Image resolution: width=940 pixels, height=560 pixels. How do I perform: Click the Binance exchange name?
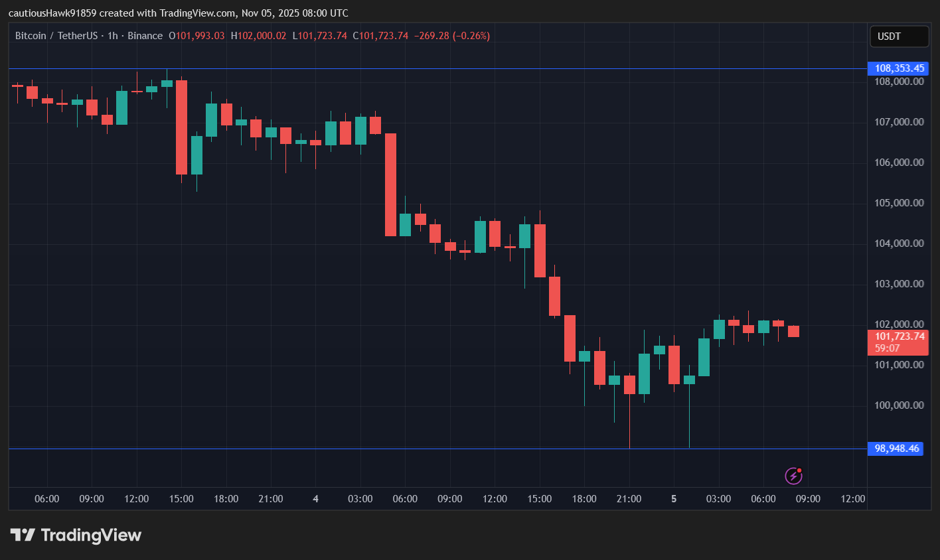pos(145,36)
